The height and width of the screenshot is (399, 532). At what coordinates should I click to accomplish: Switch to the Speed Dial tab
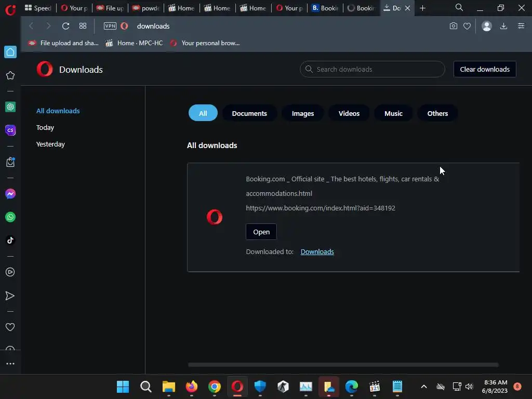(x=38, y=8)
